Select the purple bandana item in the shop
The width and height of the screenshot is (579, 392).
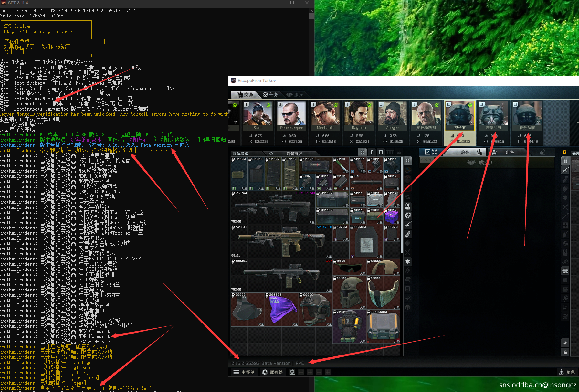coord(281,309)
